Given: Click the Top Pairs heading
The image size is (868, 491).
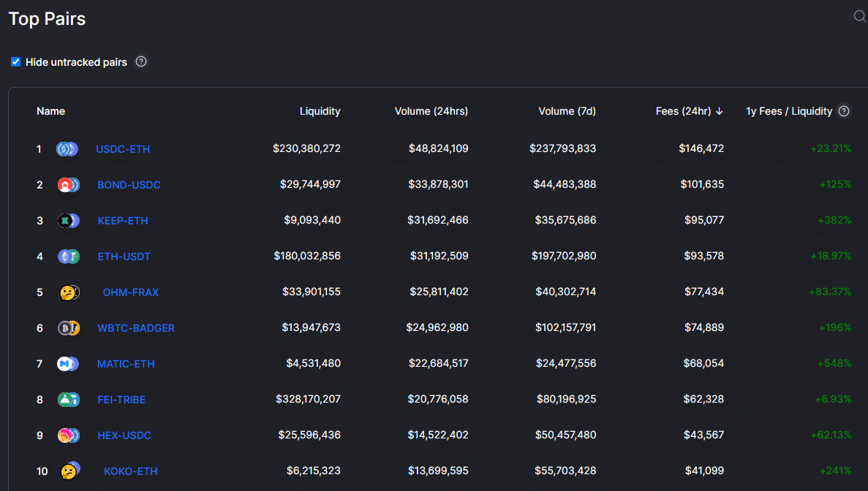Looking at the screenshot, I should (47, 19).
